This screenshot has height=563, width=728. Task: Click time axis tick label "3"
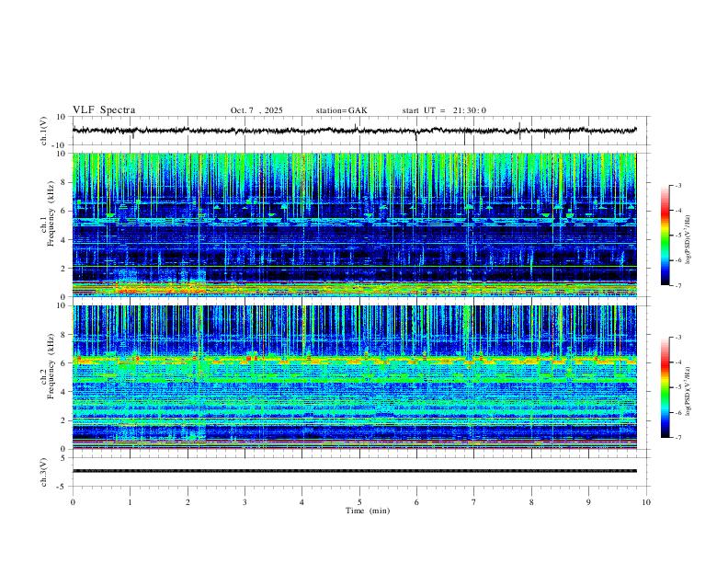pos(245,502)
